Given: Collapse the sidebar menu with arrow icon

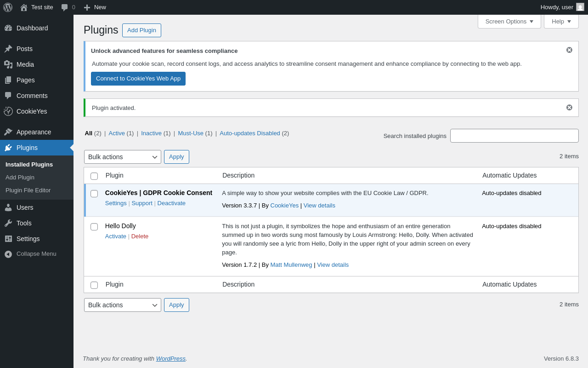Looking at the screenshot, I should point(8,254).
